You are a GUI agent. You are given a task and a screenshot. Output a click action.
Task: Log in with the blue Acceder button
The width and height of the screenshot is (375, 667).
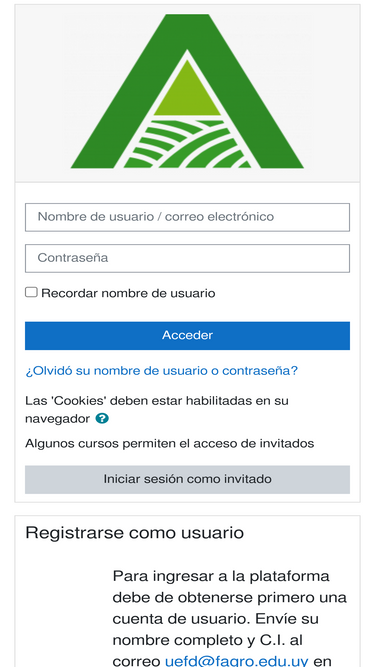click(x=188, y=336)
